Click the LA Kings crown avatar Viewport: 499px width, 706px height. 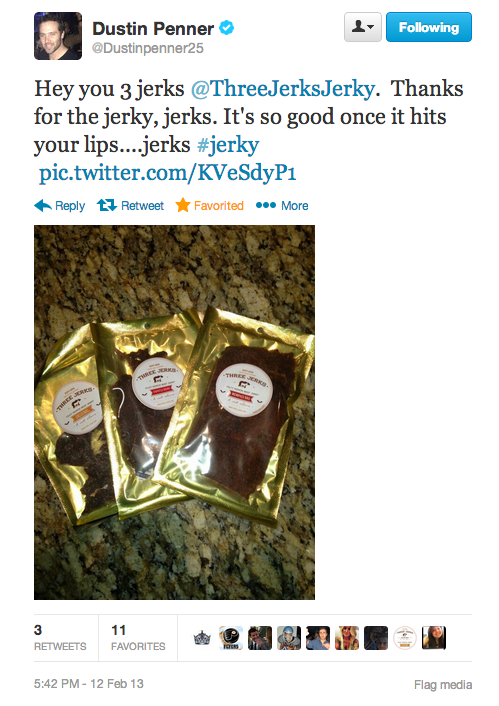point(202,638)
